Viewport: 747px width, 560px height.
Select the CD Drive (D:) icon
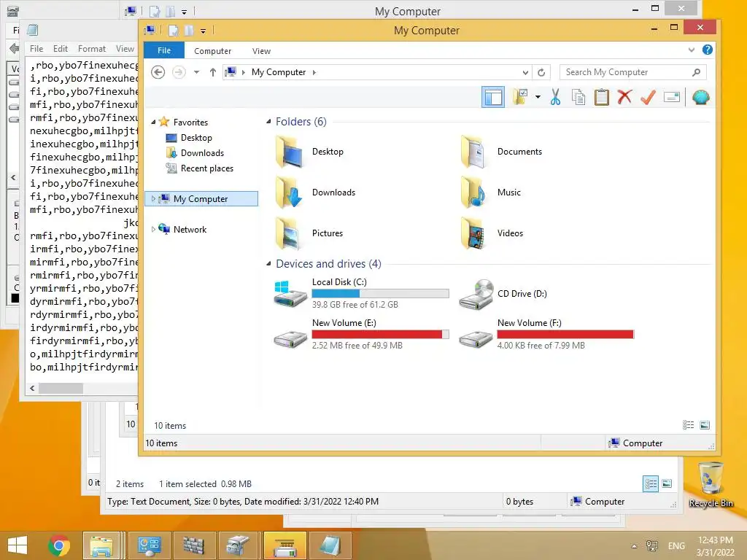476,295
